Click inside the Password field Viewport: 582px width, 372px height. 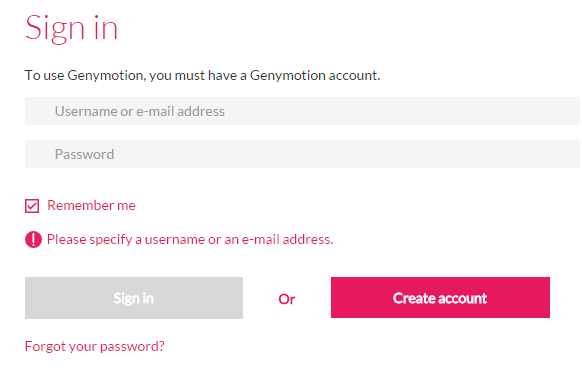point(302,154)
